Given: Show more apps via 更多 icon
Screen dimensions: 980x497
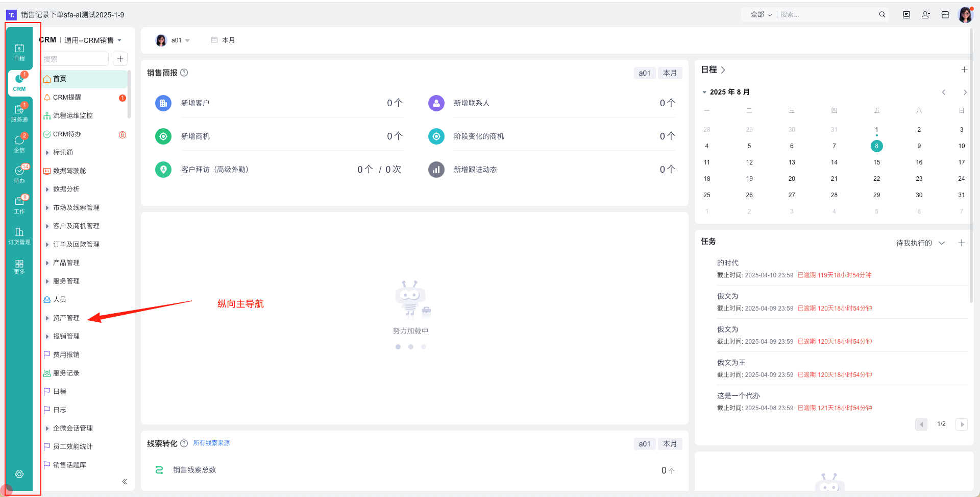Looking at the screenshot, I should click(19, 266).
